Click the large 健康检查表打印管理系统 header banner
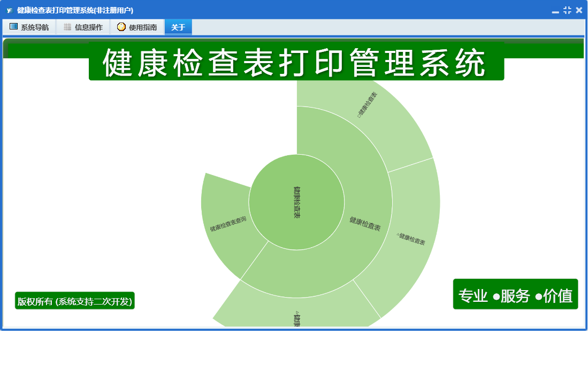Viewport: 588px width, 387px height. (x=296, y=63)
